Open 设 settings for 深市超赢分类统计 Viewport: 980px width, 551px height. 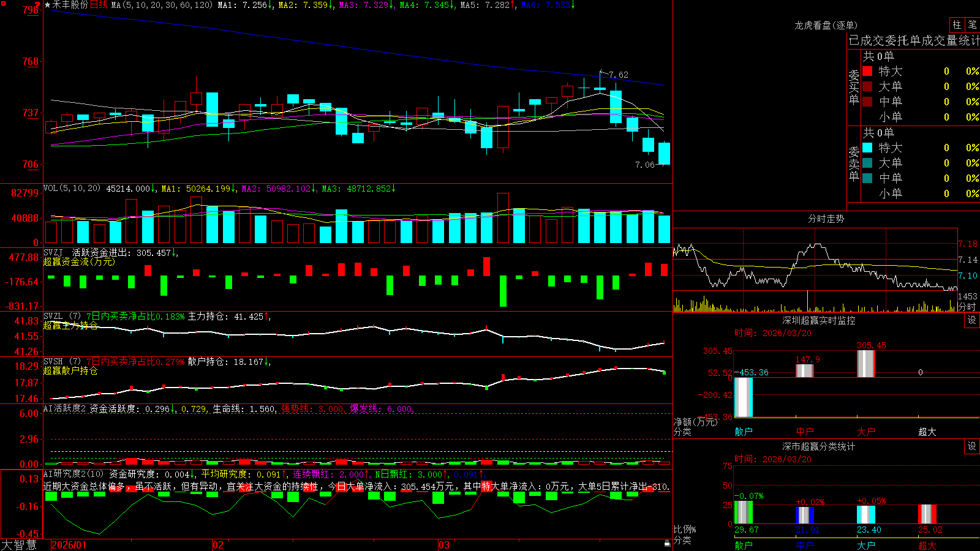click(x=972, y=446)
